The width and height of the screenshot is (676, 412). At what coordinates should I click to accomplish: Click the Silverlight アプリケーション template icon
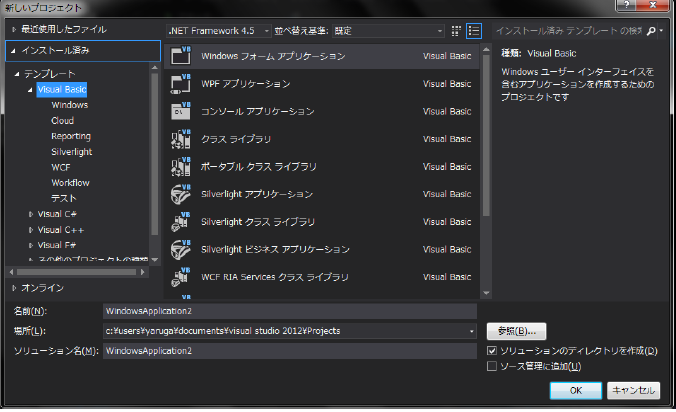tap(182, 194)
